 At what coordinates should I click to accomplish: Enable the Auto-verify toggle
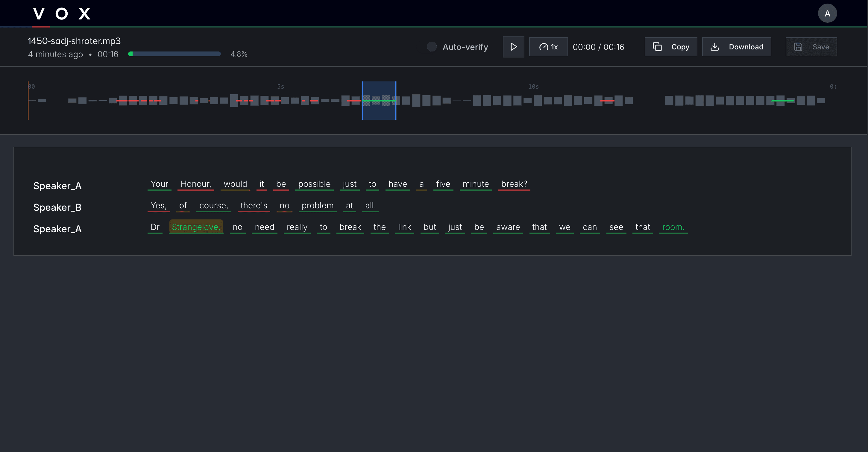432,47
